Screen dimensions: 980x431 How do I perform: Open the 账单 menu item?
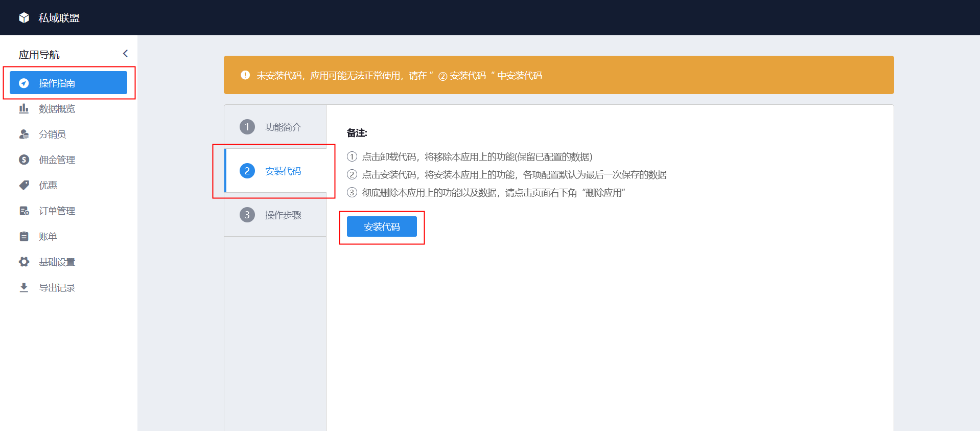pyautogui.click(x=68, y=236)
